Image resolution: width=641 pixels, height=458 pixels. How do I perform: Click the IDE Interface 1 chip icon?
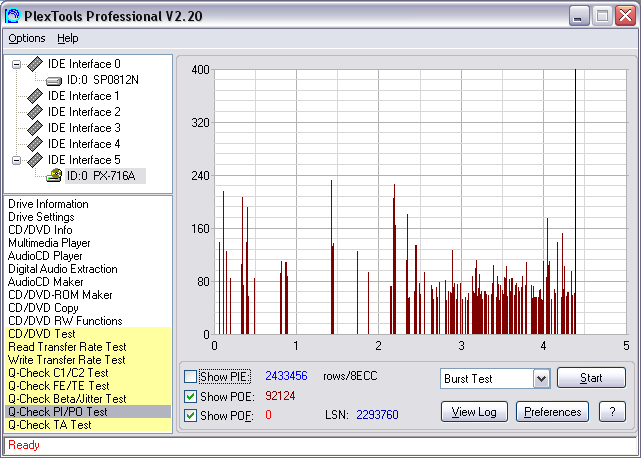(x=35, y=96)
